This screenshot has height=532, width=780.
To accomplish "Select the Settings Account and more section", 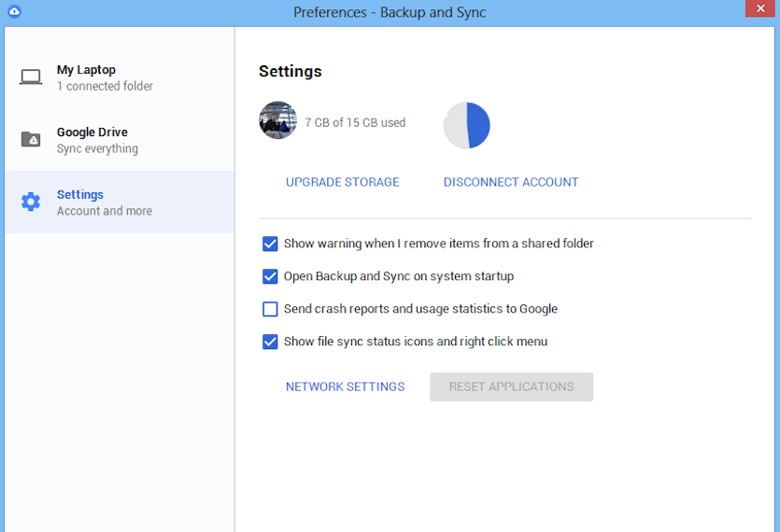I will 120,202.
